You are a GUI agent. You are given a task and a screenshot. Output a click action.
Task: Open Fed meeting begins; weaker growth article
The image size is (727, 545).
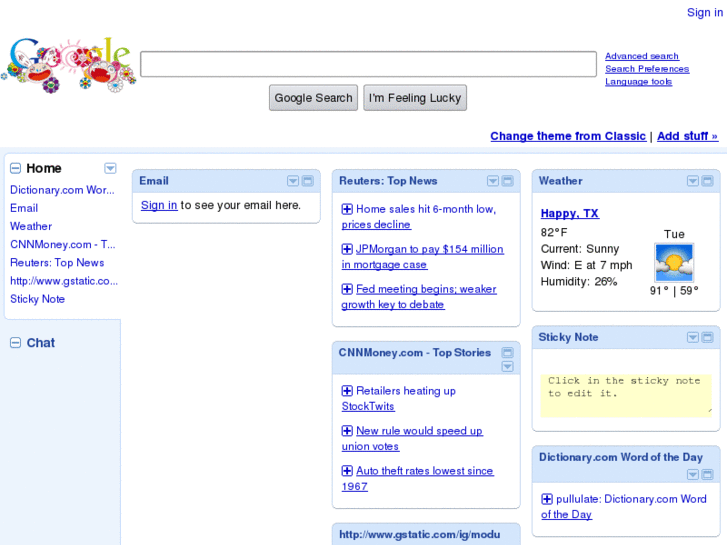click(x=419, y=297)
